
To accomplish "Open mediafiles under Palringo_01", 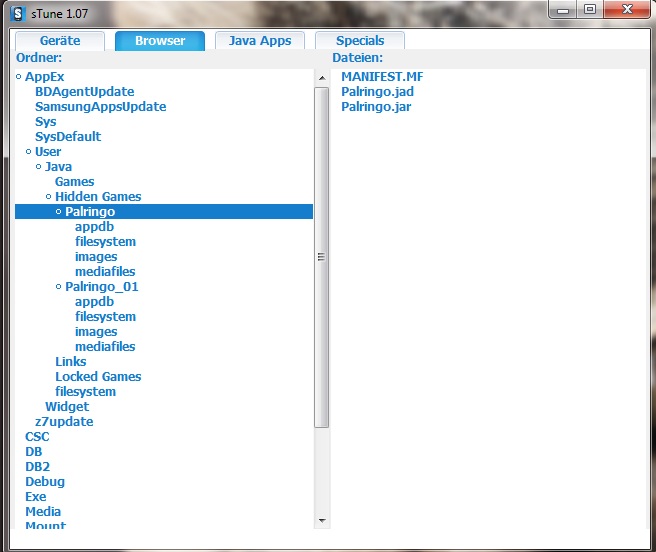I will pos(105,347).
